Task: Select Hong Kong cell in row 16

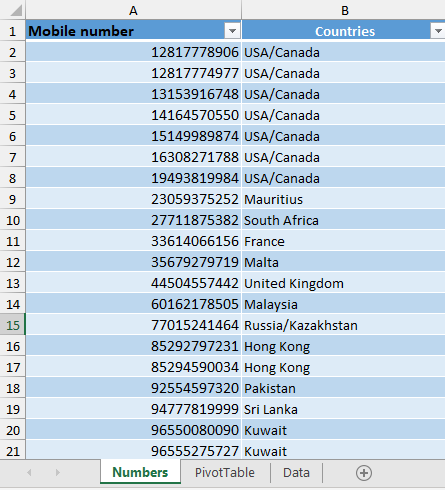Action: point(343,346)
